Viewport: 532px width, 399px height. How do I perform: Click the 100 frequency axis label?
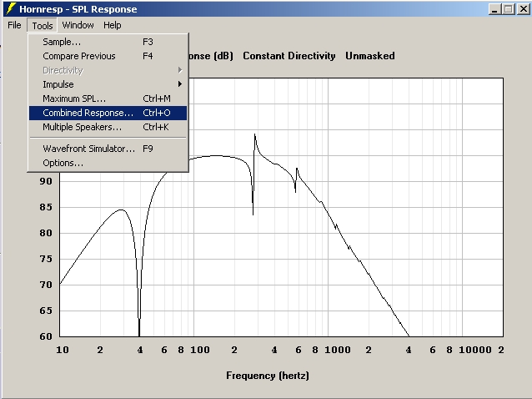point(200,350)
